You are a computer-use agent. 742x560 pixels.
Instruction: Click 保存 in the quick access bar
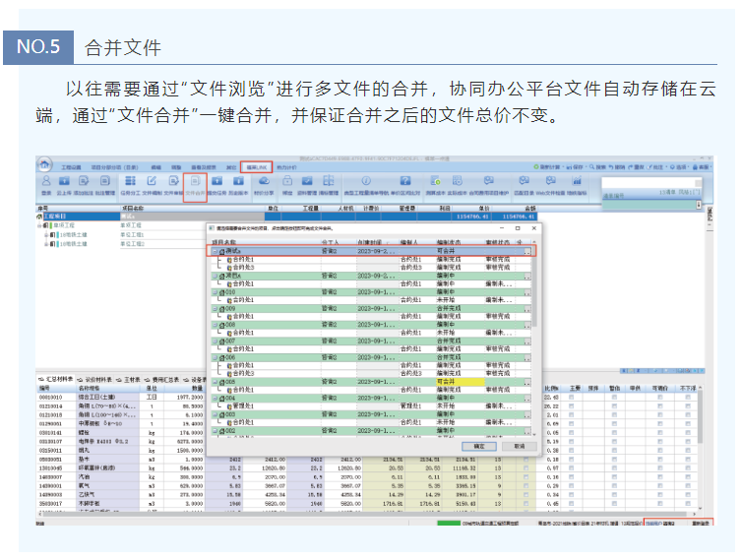tap(575, 167)
